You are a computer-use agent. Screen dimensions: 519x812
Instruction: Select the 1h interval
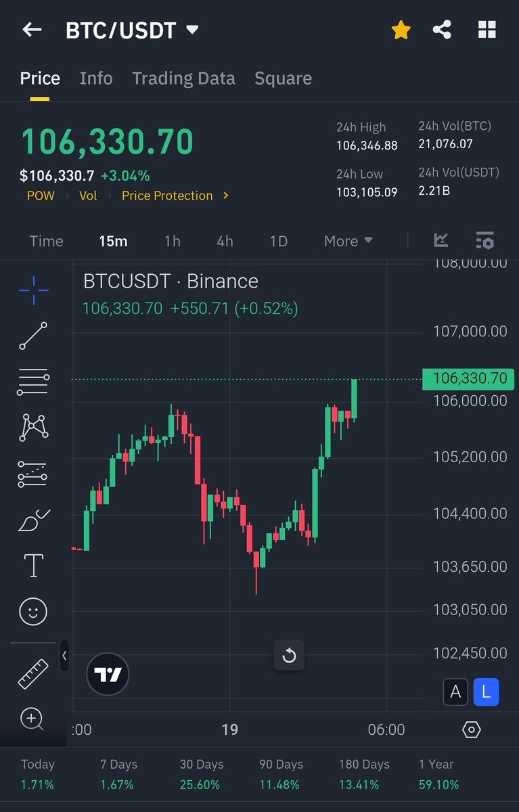tap(173, 241)
